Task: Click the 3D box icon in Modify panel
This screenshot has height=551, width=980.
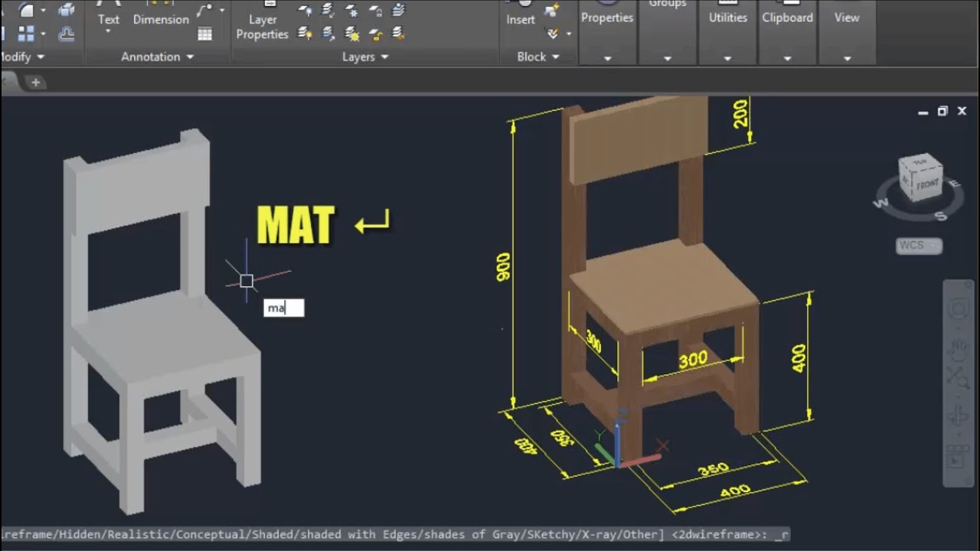Action: (67, 11)
